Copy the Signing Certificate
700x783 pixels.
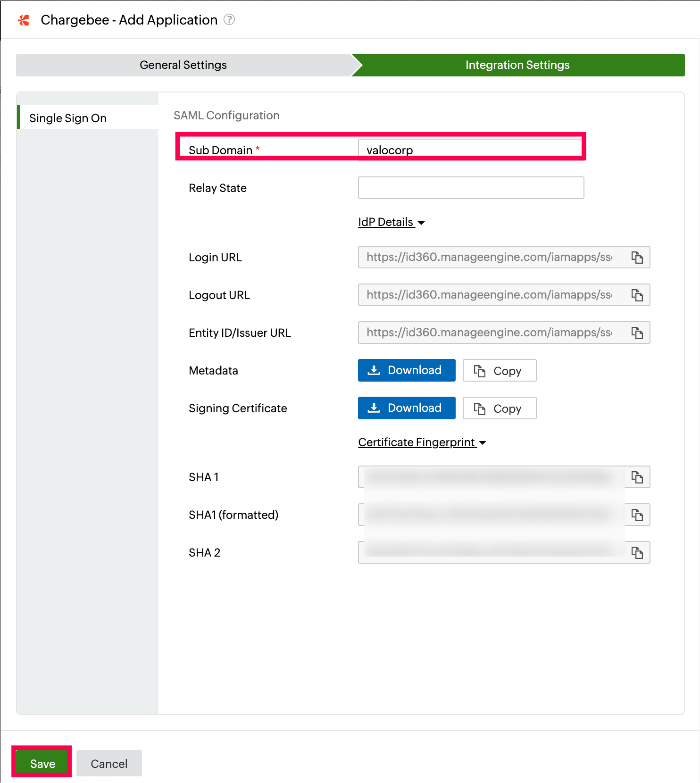500,408
